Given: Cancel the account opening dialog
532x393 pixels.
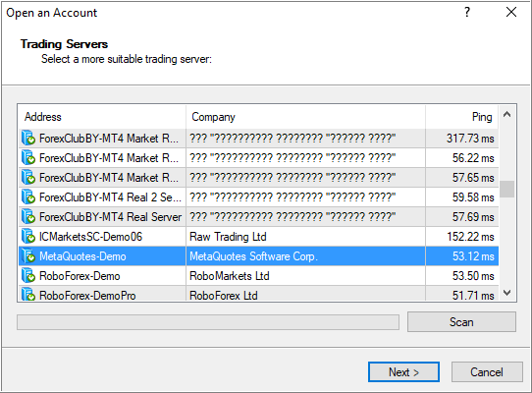Looking at the screenshot, I should [x=487, y=372].
